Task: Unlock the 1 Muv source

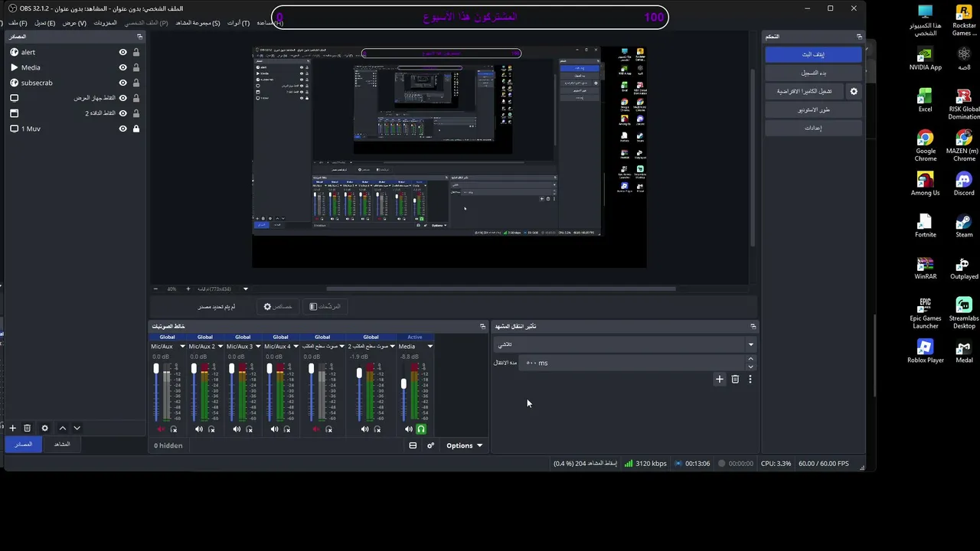Action: 136,129
